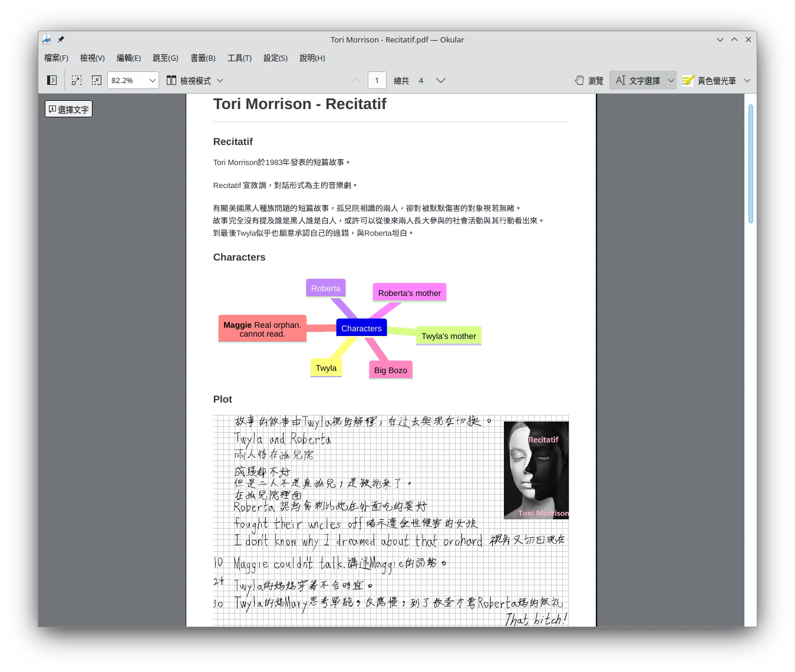
Task: Open the 書籤(B) bookmarks menu
Action: pos(203,58)
